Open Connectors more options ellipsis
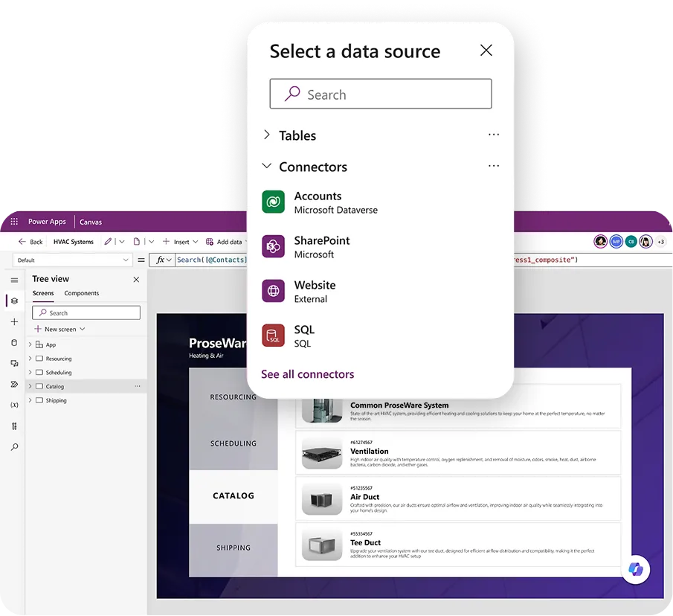This screenshot has width=673, height=616. 494,166
